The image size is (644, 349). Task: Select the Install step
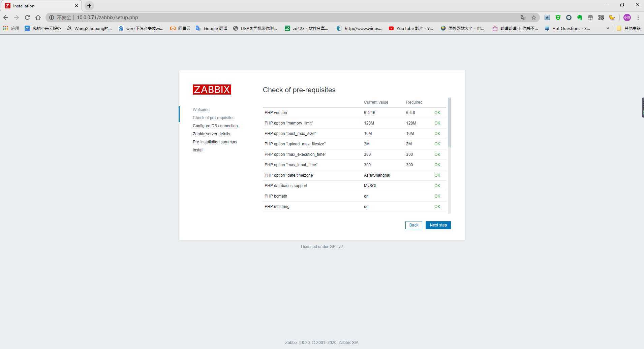[x=198, y=150]
